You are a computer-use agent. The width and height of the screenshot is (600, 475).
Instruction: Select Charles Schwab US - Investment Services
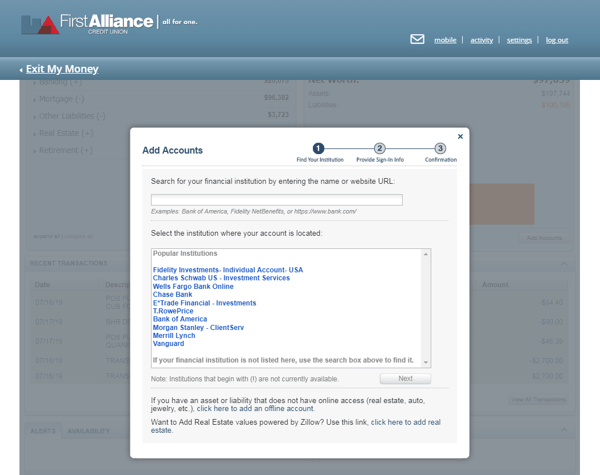click(x=221, y=278)
